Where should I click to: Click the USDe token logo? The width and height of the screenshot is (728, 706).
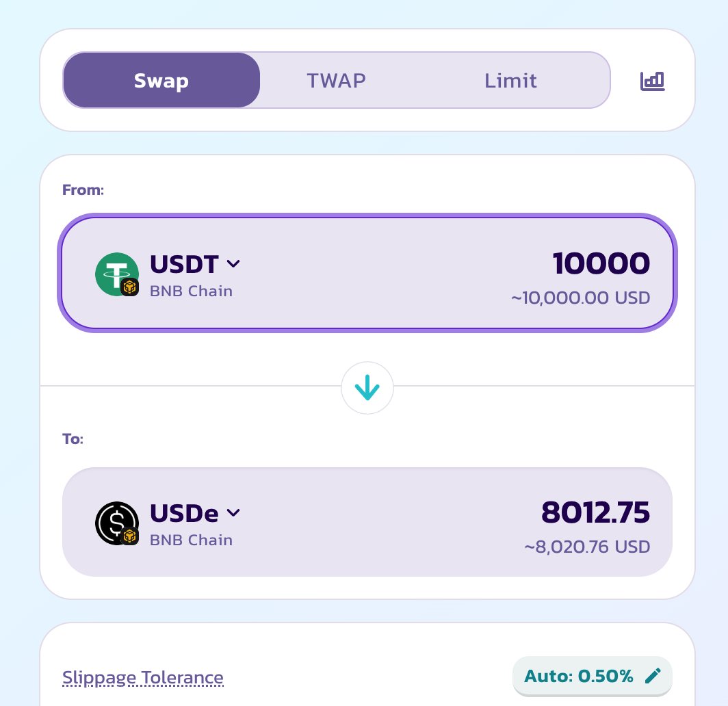point(117,523)
